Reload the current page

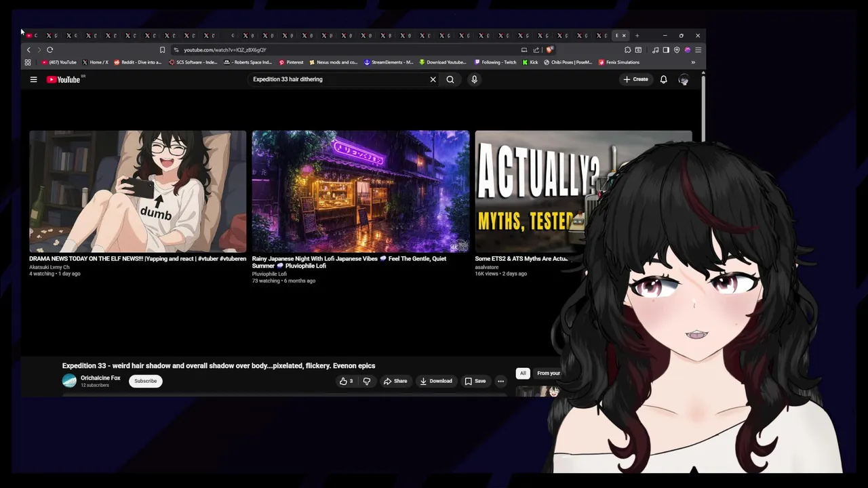(x=50, y=49)
